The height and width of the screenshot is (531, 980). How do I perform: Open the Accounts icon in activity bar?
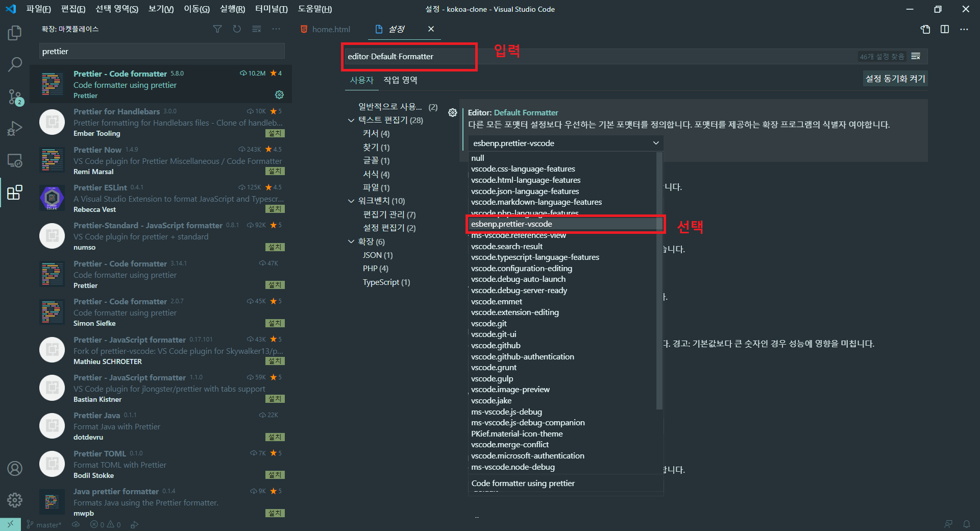(15, 468)
